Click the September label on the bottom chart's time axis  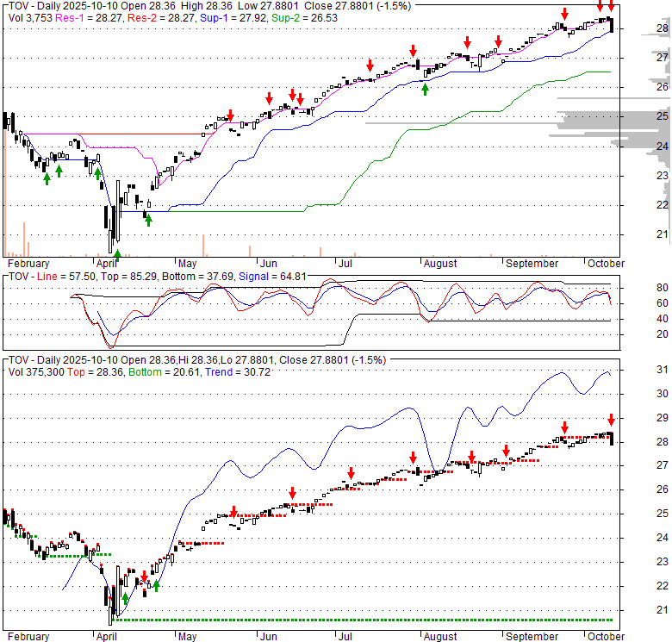click(x=532, y=637)
